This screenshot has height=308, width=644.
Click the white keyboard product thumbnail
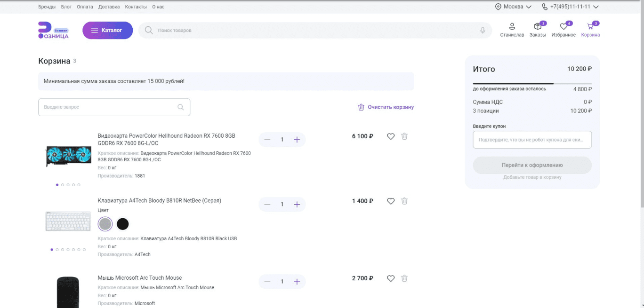[x=68, y=221]
